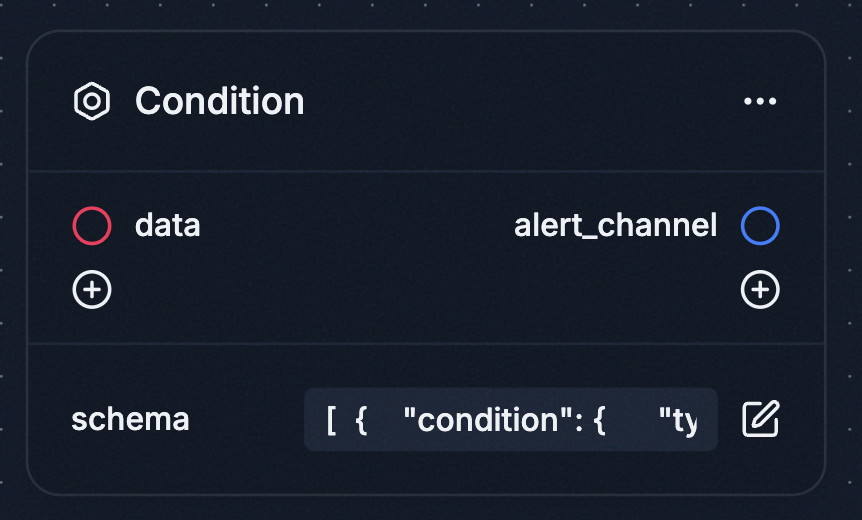862x520 pixels.
Task: Click the canvas right of the node card
Action: point(844,260)
